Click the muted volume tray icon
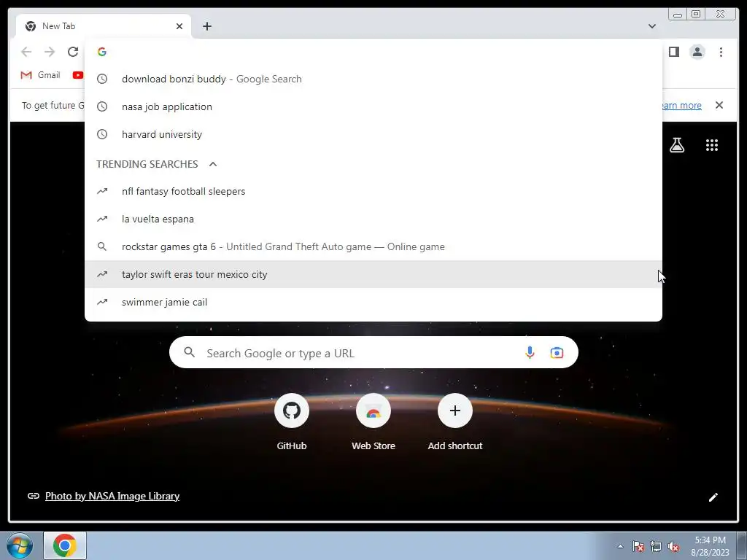747x560 pixels. point(673,546)
